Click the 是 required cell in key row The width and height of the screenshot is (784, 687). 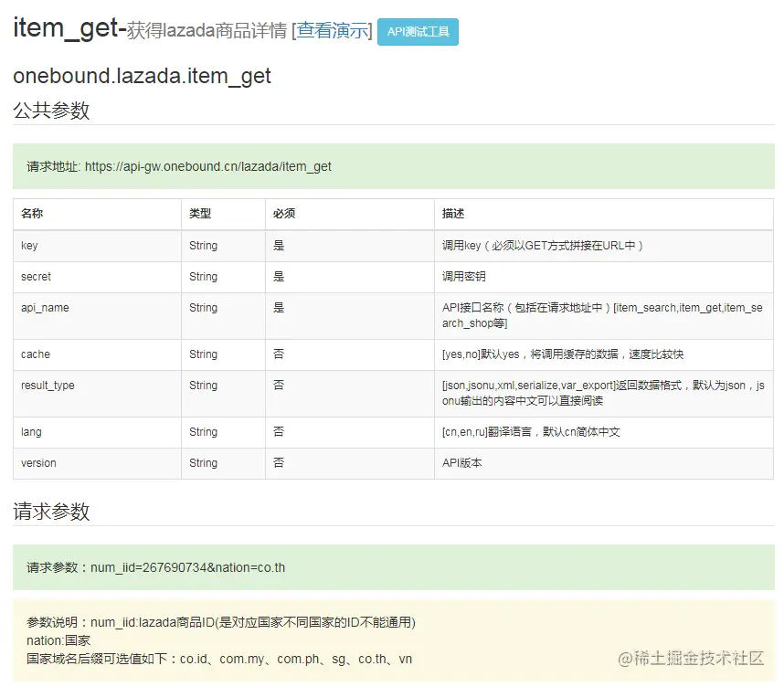pyautogui.click(x=349, y=246)
